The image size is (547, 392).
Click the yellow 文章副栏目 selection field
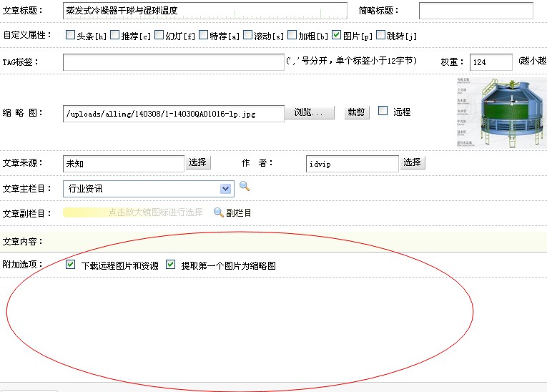coord(133,212)
